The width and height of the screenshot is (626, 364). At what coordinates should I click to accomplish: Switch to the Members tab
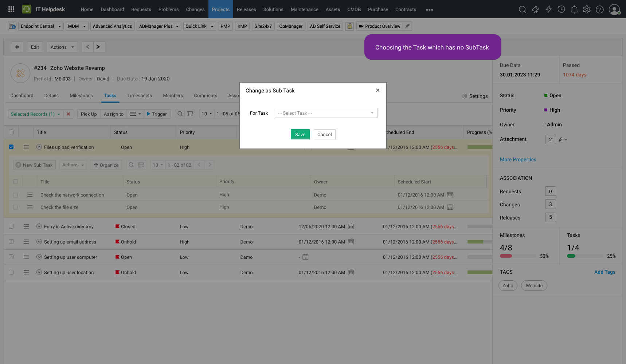click(x=173, y=96)
